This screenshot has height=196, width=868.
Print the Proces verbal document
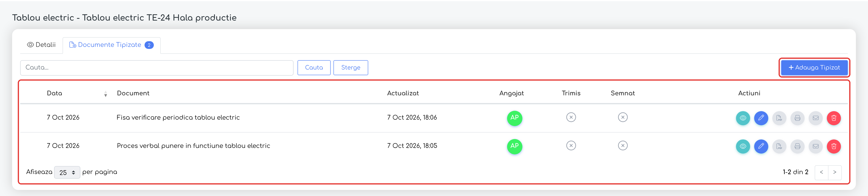coord(797,146)
